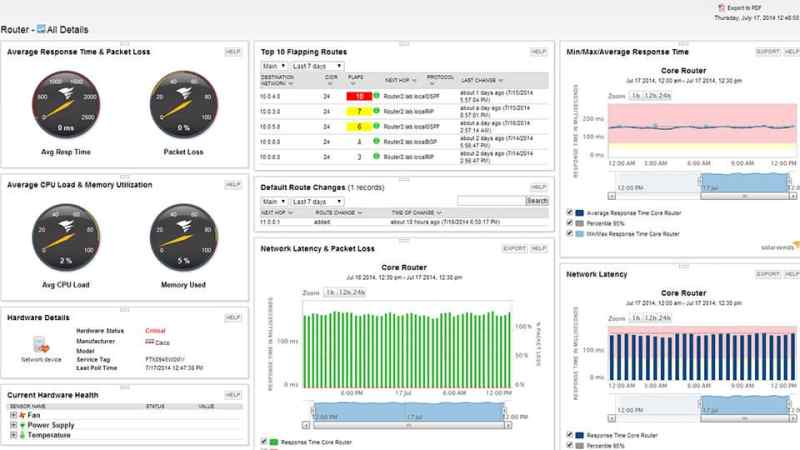Screen dimensions: 800x450
Task: Click HELP in Hardware Details panel
Action: pos(233,317)
